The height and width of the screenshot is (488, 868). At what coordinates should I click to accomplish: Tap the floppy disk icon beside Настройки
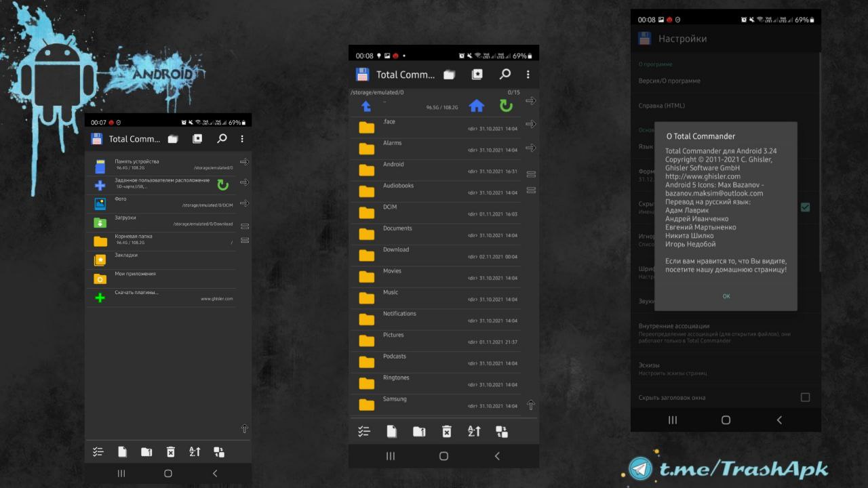point(644,39)
